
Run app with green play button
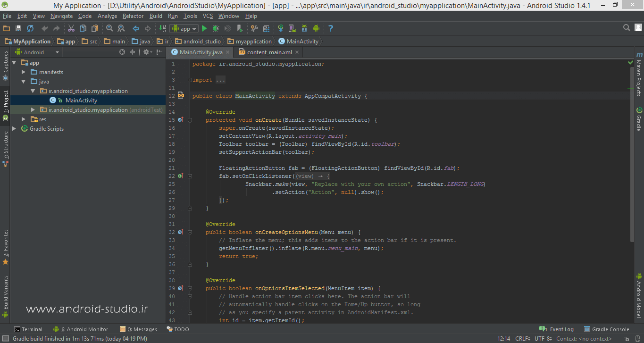coord(204,28)
